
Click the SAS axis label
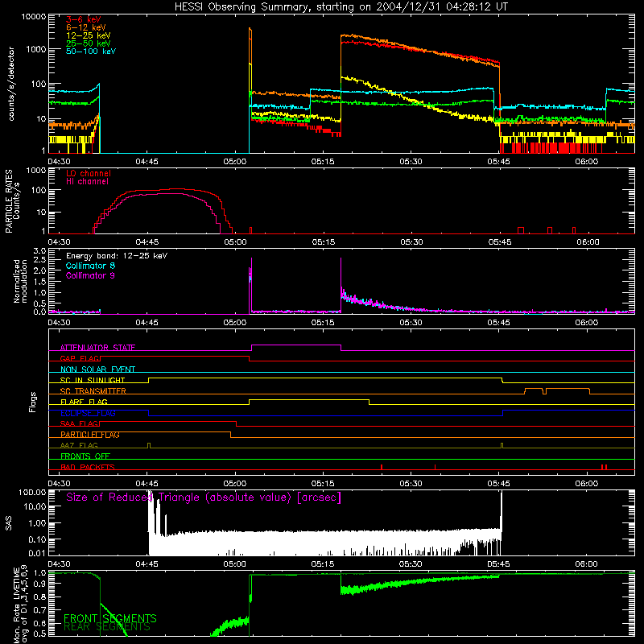pos(8,523)
